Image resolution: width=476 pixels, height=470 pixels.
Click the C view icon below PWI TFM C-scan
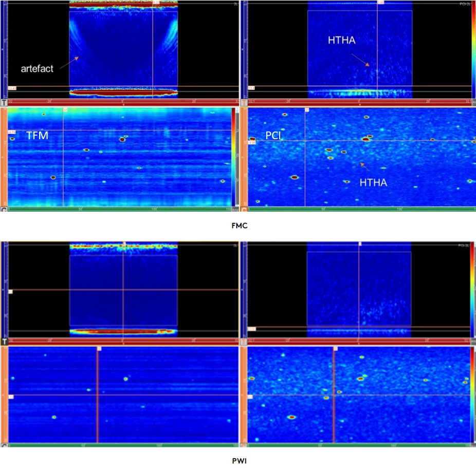tap(4, 445)
